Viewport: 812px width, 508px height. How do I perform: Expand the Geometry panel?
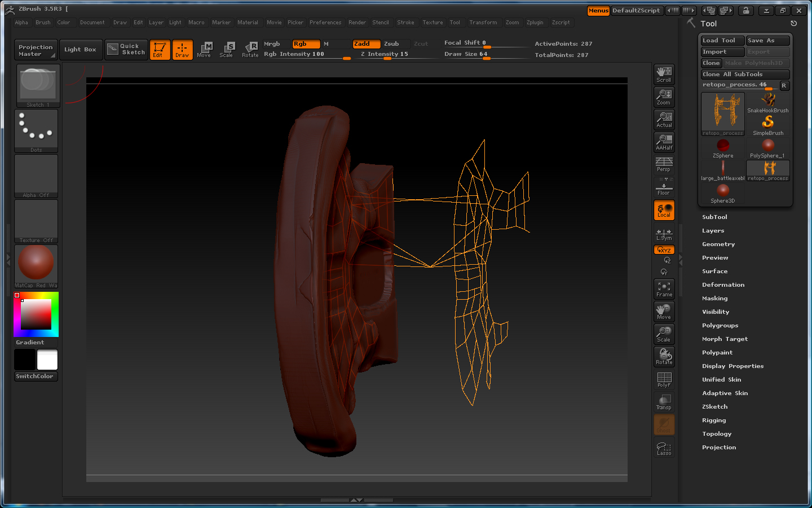tap(718, 244)
